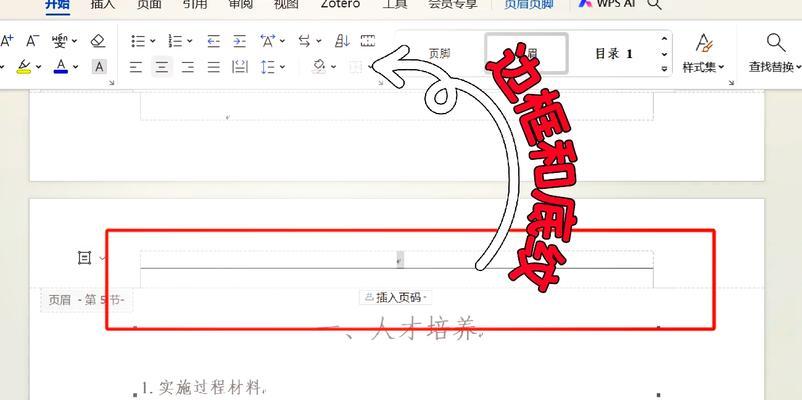The image size is (802, 400).
Task: Sort text with the A-down-arrow icon
Action: point(342,41)
